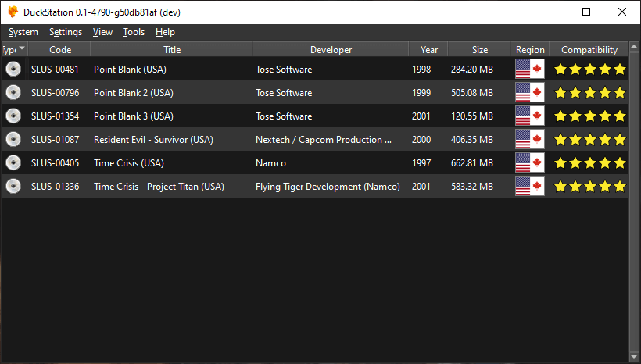Image resolution: width=641 pixels, height=364 pixels.
Task: Click the region flag of Time Crisis - Project Titan
Action: pos(530,186)
